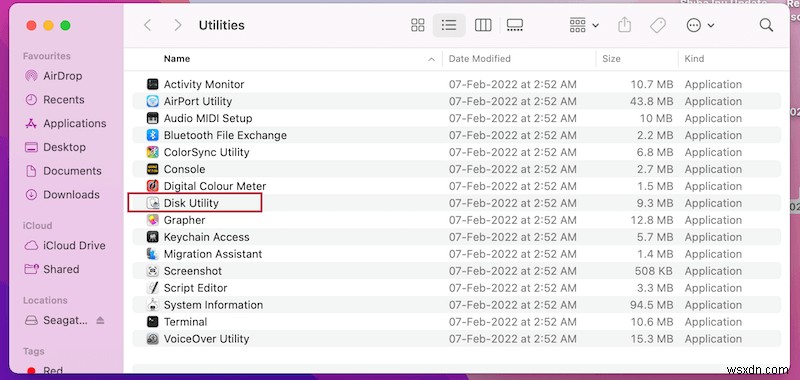Screen dimensions: 800x380
Task: Select the System Information icon
Action: pos(153,305)
